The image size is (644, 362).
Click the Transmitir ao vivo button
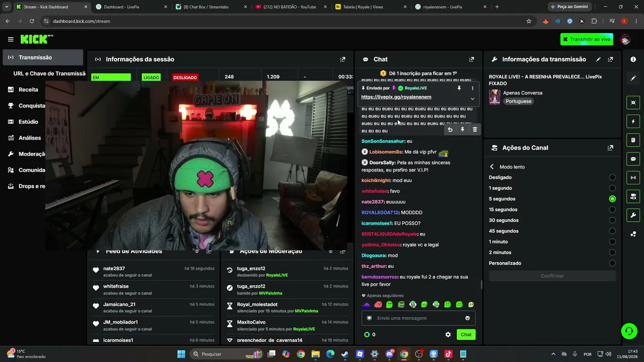tap(587, 39)
